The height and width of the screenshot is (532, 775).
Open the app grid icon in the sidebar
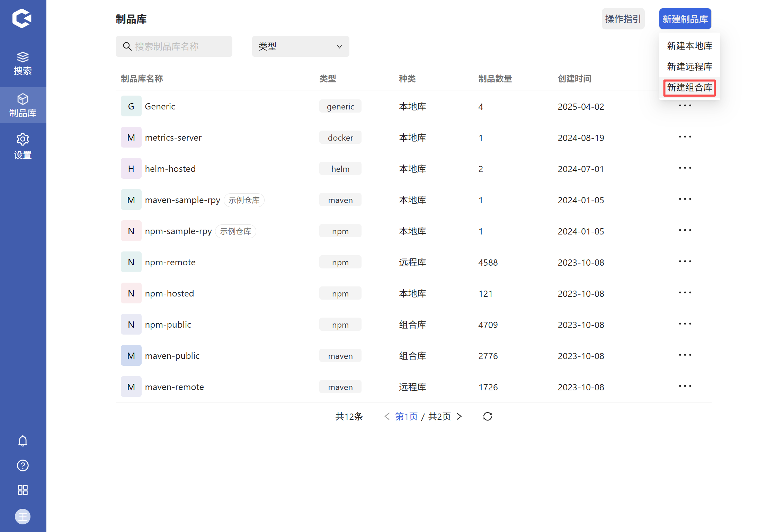23,490
